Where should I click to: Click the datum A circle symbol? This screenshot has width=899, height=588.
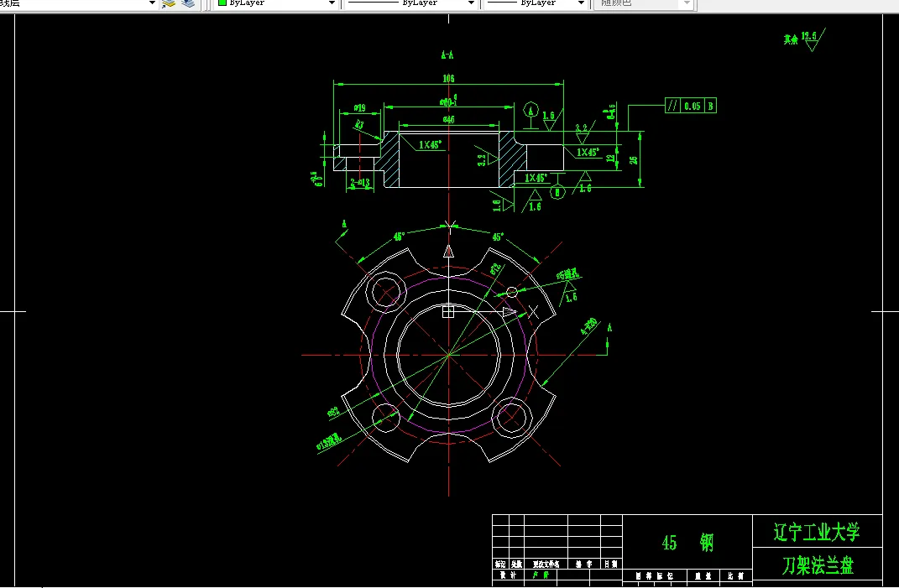[531, 109]
